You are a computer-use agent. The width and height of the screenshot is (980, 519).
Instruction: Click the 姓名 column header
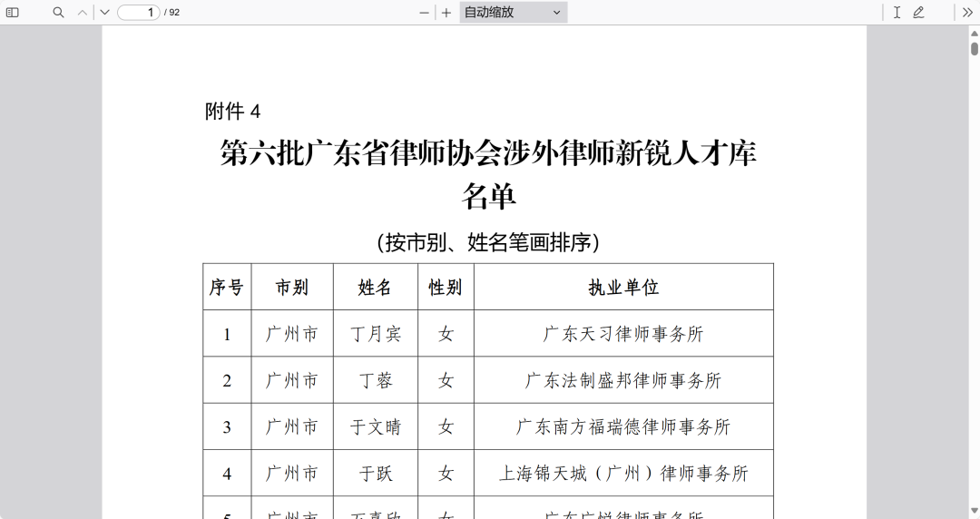pyautogui.click(x=375, y=287)
